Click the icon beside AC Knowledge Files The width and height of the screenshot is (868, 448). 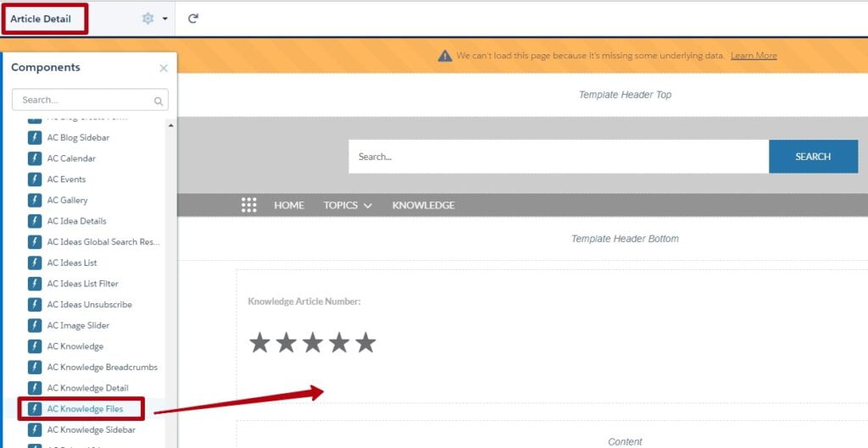pos(35,409)
